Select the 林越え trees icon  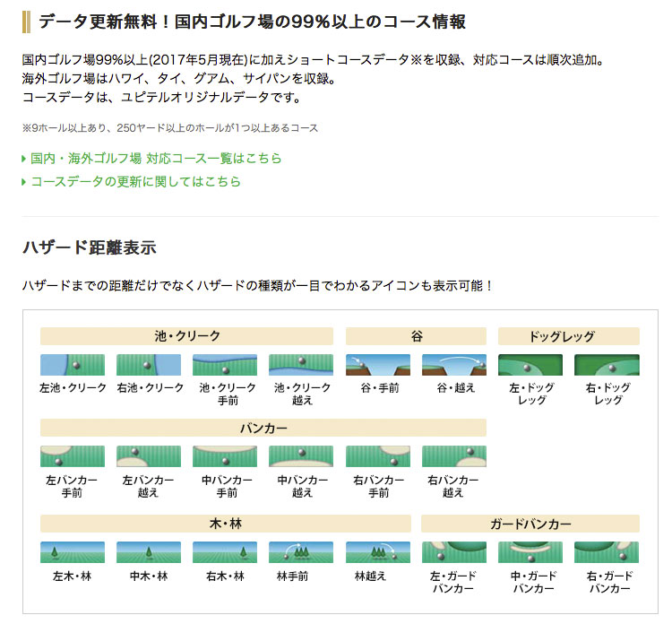(x=378, y=552)
